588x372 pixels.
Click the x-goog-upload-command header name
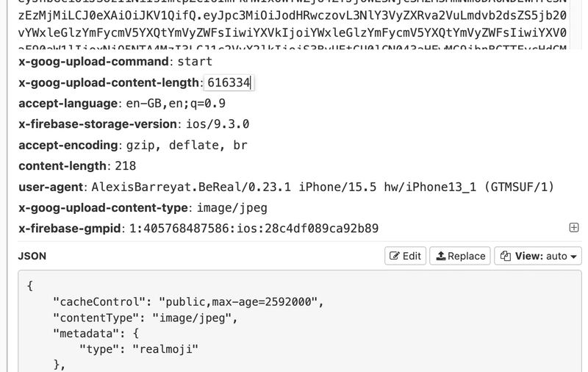(x=93, y=62)
